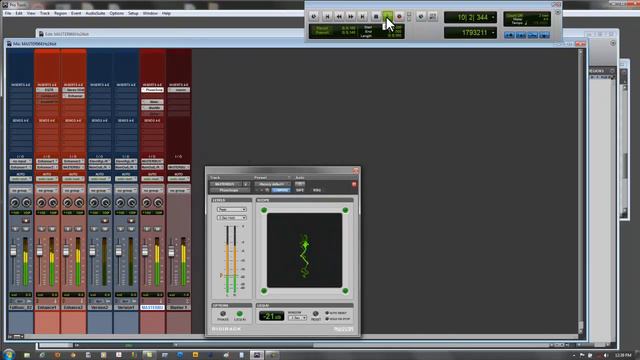The width and height of the screenshot is (640, 360).
Task: Open PhaseScope insert on MASTERBD strip
Action: point(152,90)
